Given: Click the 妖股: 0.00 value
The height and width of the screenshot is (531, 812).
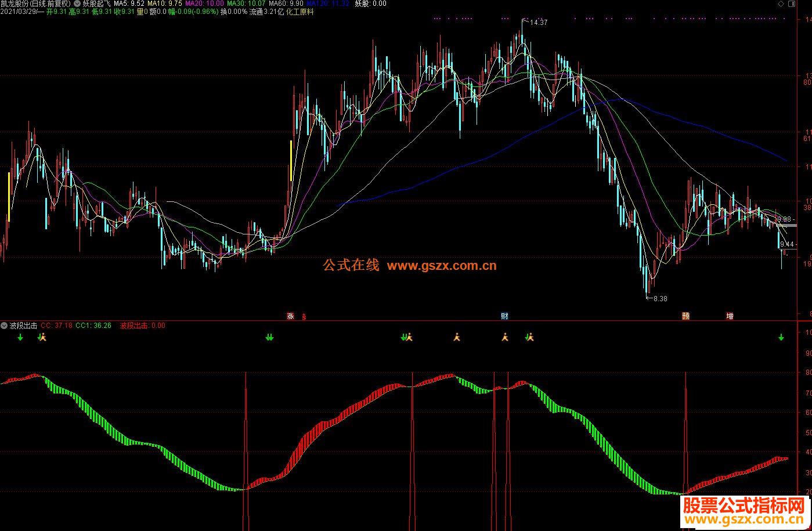Looking at the screenshot, I should [x=370, y=3].
